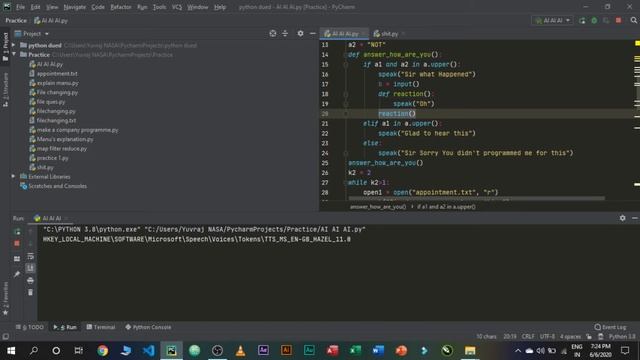Toggle soft-wrap icon in Run panel
640x360 pixels.
click(31, 256)
